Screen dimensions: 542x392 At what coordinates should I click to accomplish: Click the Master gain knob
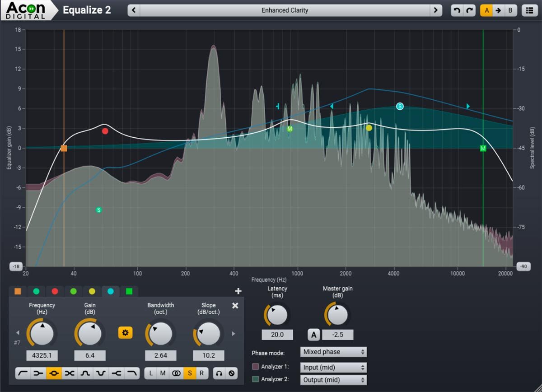click(337, 315)
